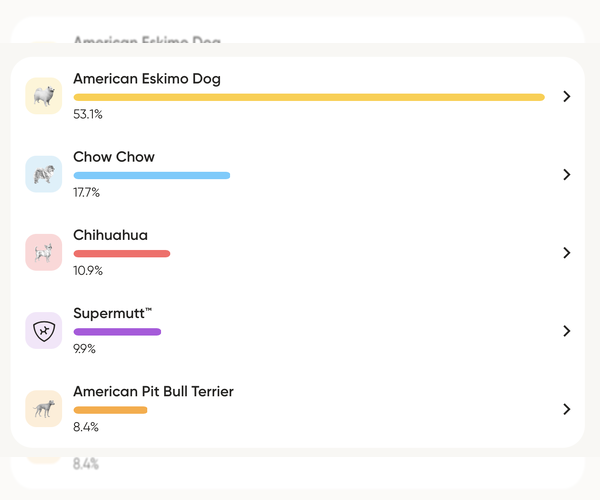Expand the American Eskimo Dog chevron
The image size is (600, 500).
pyautogui.click(x=567, y=96)
